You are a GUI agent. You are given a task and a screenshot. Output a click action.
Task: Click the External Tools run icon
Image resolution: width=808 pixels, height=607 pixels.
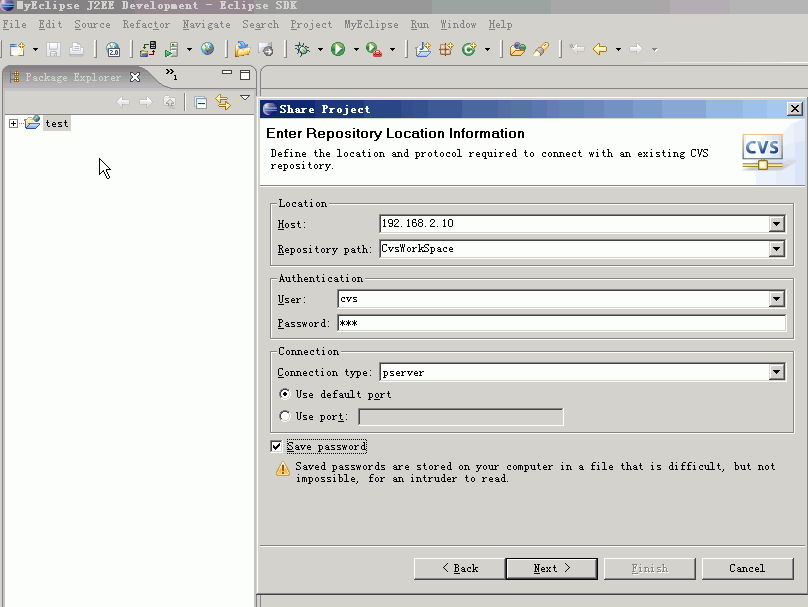(374, 49)
